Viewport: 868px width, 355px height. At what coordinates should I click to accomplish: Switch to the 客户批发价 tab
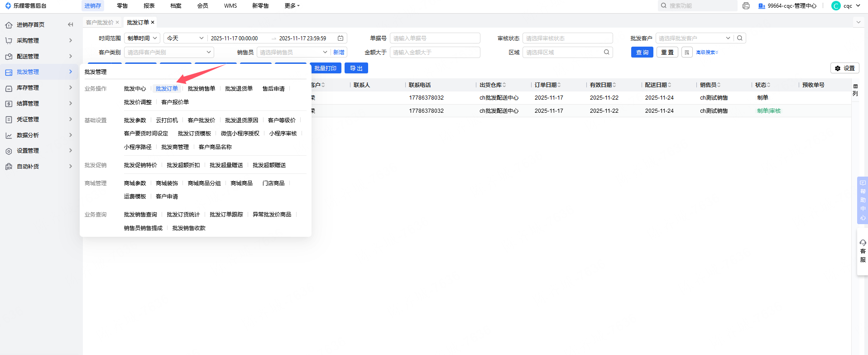(x=100, y=23)
